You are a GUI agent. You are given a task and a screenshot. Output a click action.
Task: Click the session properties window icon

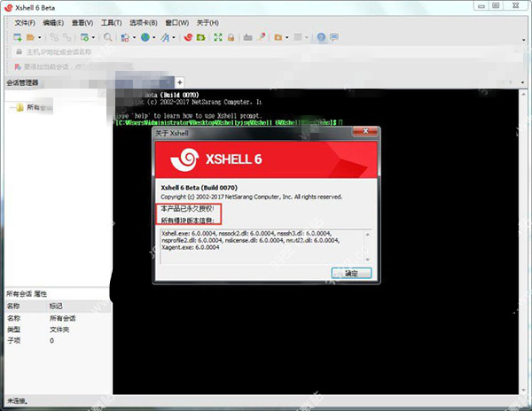click(x=84, y=37)
